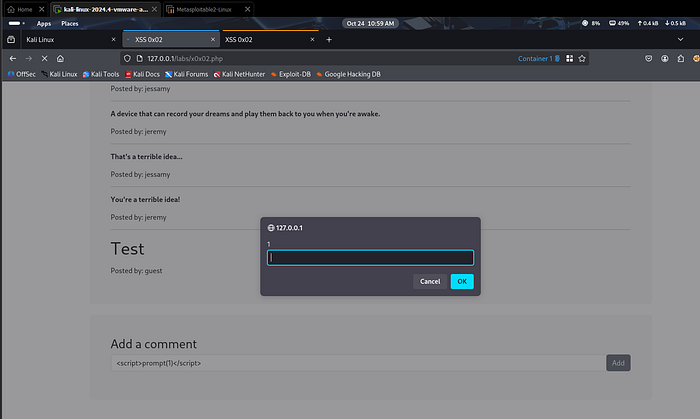Click the address bar URL 127.0.0.1/labs/x0x02.php

pyautogui.click(x=185, y=58)
